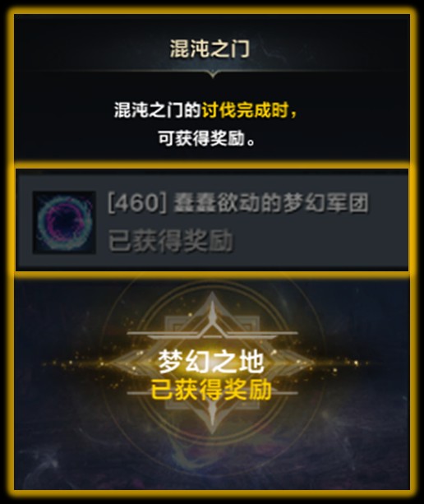The height and width of the screenshot is (504, 424).
Task: Open the 梦幻之地 emblem label
Action: pos(211,363)
